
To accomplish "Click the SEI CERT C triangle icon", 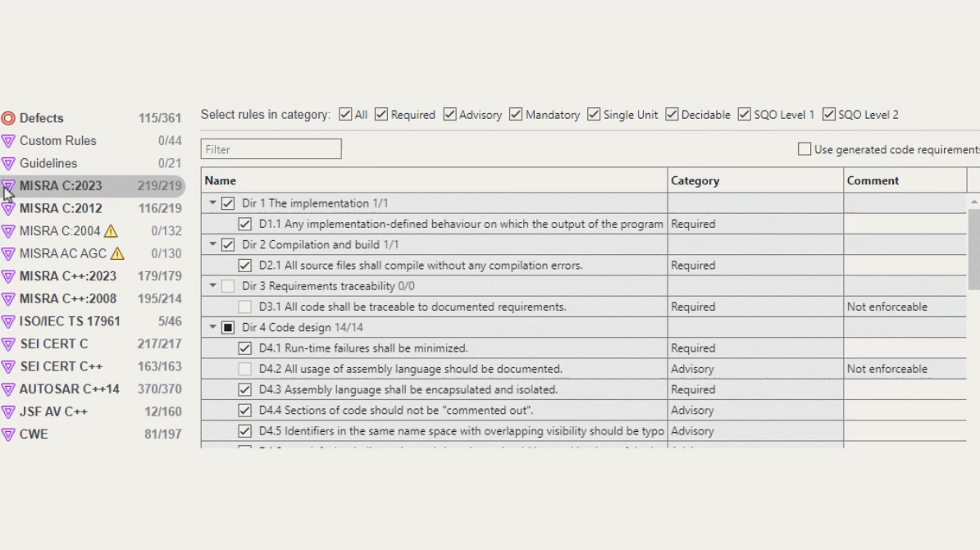I will (8, 344).
